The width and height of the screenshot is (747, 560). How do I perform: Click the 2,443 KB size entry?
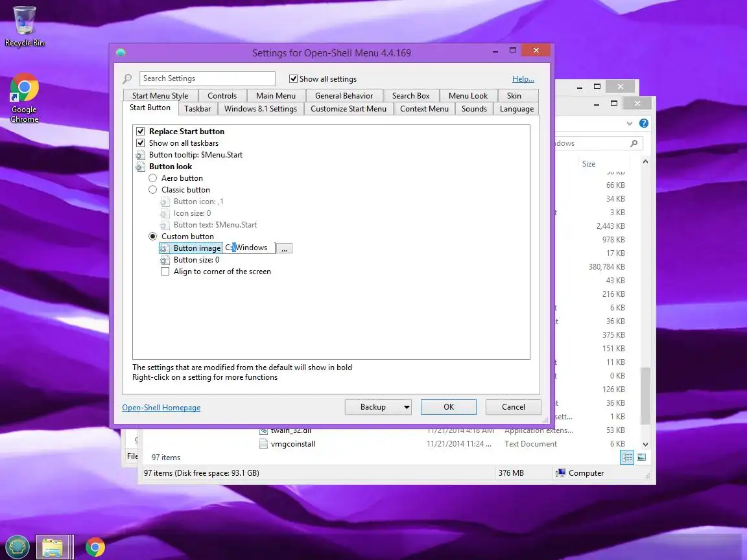click(x=610, y=226)
